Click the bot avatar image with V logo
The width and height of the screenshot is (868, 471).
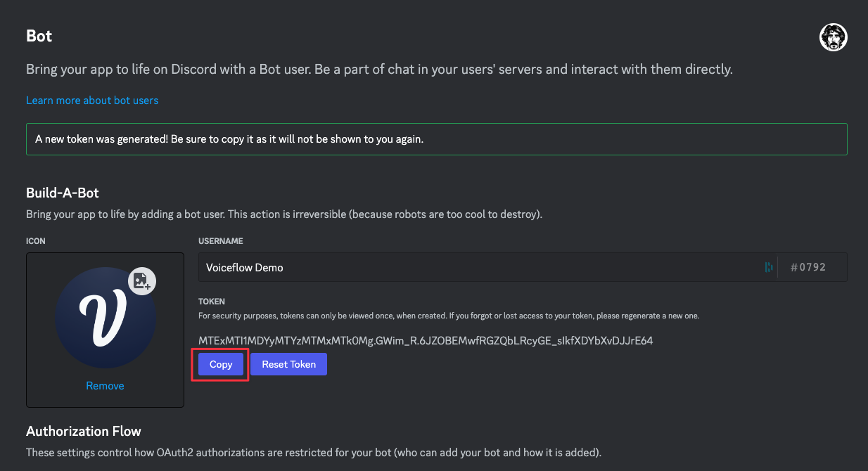click(105, 318)
